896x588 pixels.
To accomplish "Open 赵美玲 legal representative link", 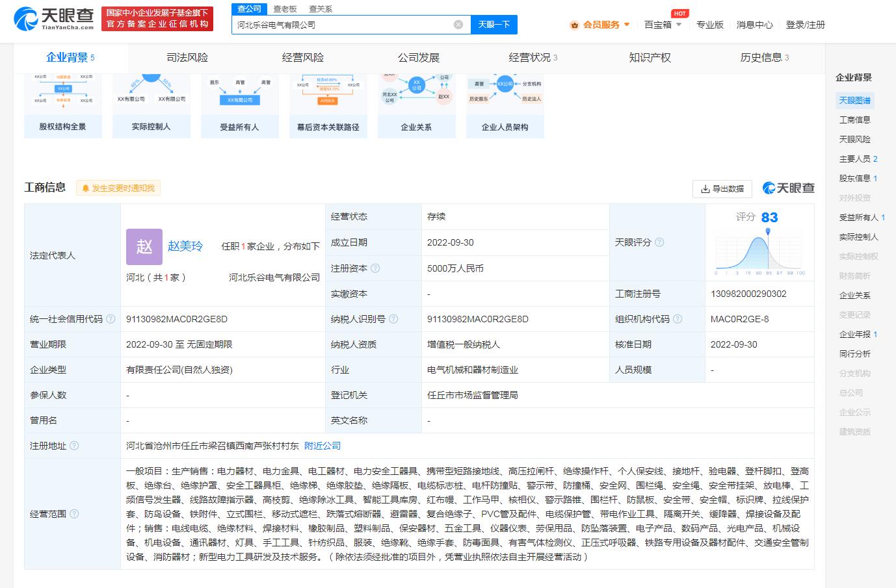I will 185,246.
